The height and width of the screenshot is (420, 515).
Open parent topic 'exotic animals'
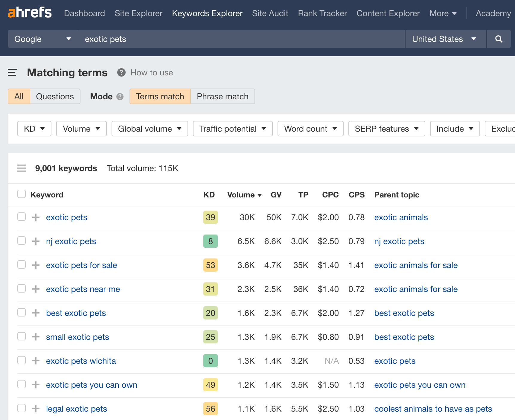(401, 217)
